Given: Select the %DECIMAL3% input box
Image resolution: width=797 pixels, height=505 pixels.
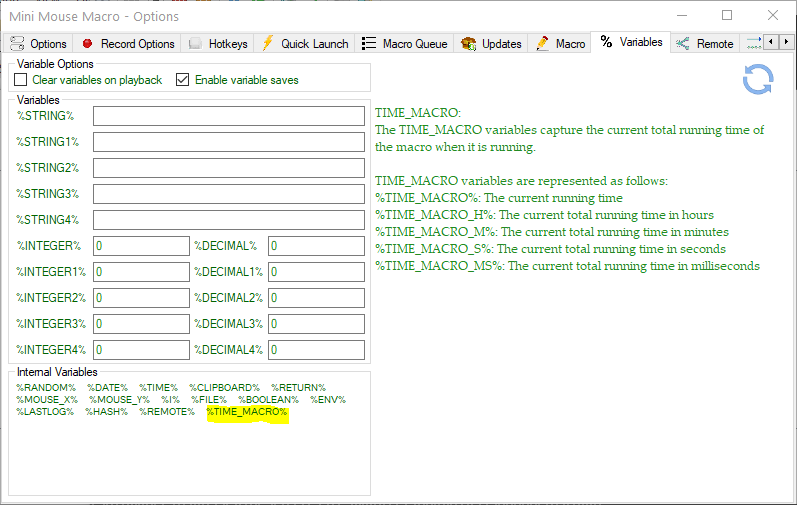Looking at the screenshot, I should (316, 324).
